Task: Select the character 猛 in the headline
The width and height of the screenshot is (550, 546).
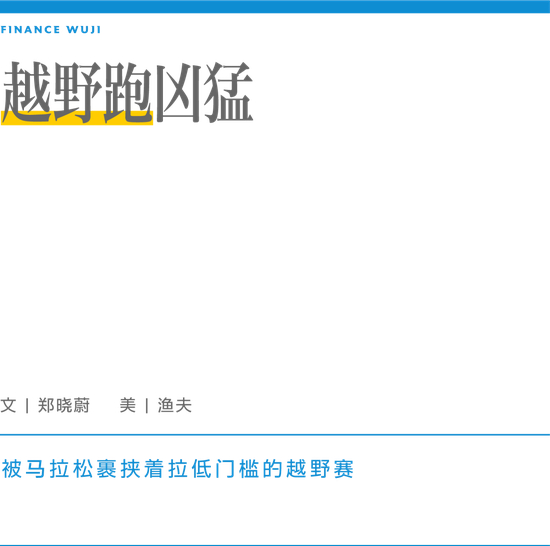Action: 228,93
